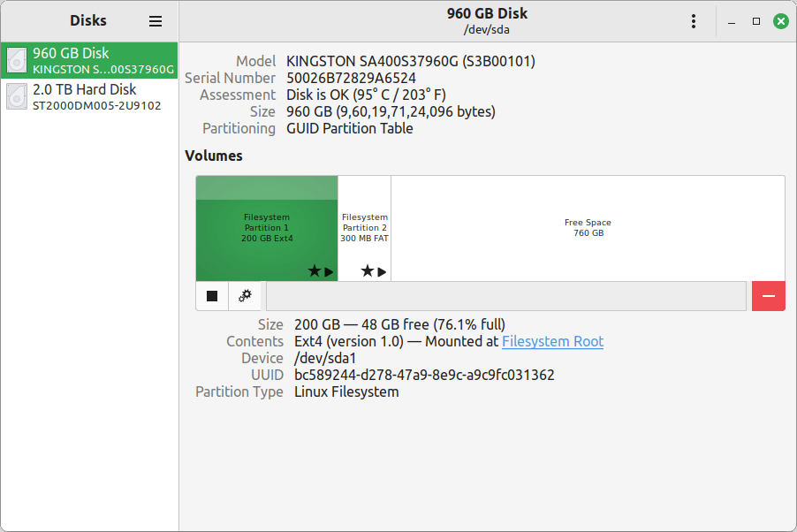This screenshot has height=532, width=797.
Task: Click the star icon on Partition 1
Action: pos(314,271)
